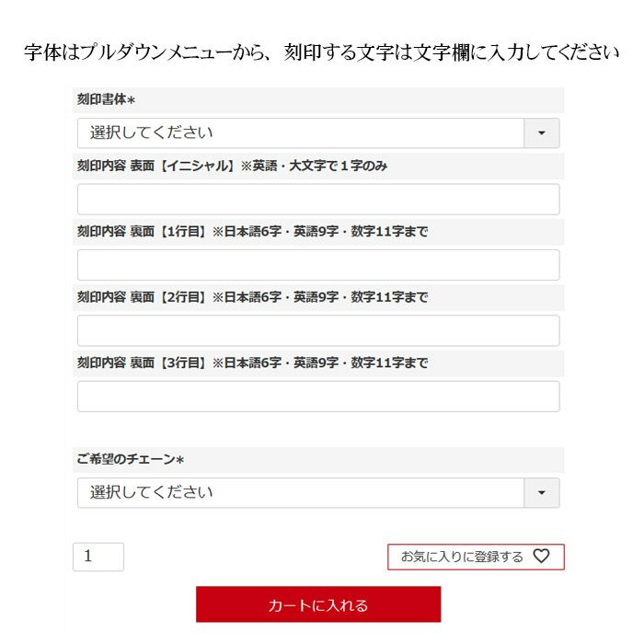This screenshot has height=644, width=644.
Task: Focus the 表面【イニシャル】 text input
Action: coord(318,200)
